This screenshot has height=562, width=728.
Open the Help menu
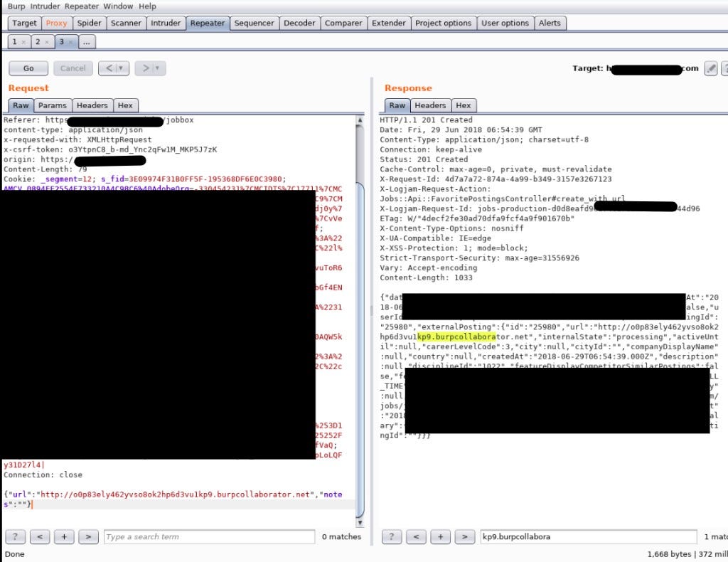(147, 6)
